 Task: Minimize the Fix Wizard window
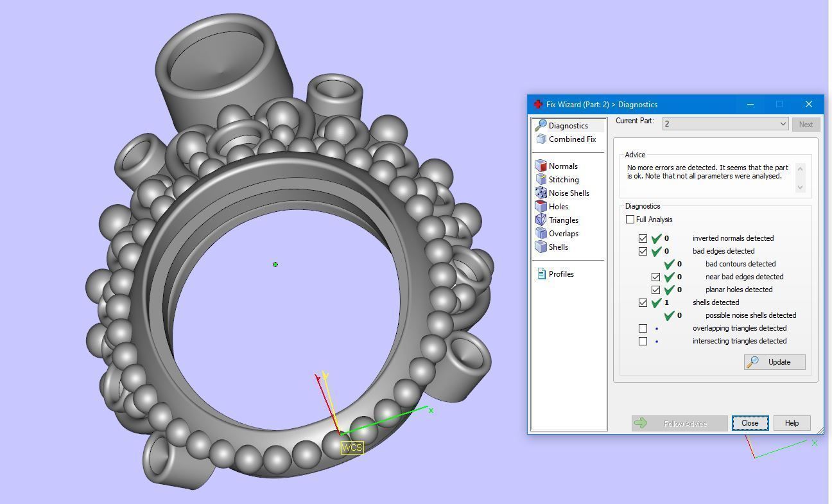point(750,104)
